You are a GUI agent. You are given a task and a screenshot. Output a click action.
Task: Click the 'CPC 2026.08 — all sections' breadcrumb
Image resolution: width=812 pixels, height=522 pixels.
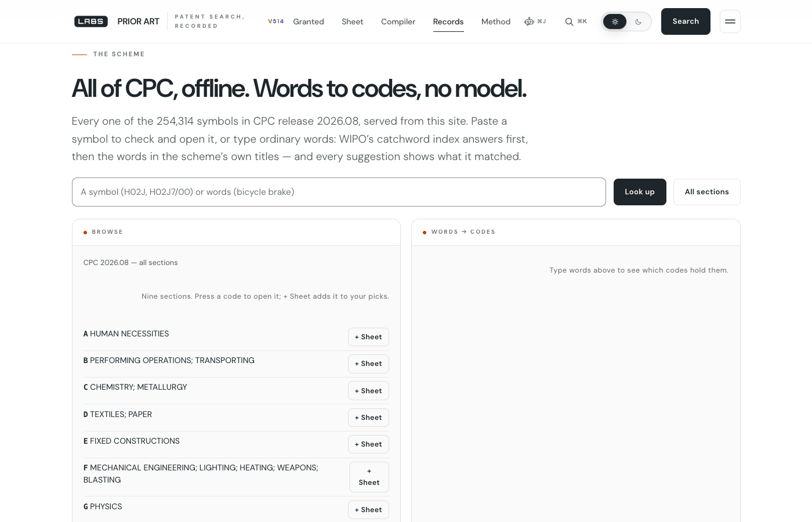point(130,263)
